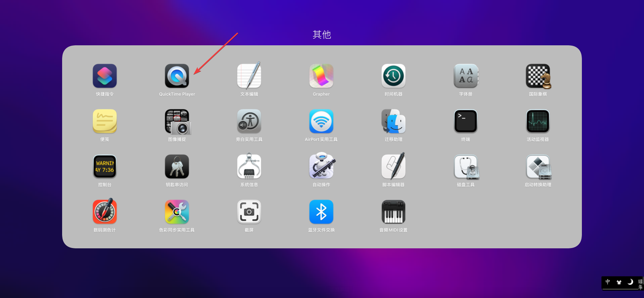Launch the 终端 terminal app

coord(466,121)
